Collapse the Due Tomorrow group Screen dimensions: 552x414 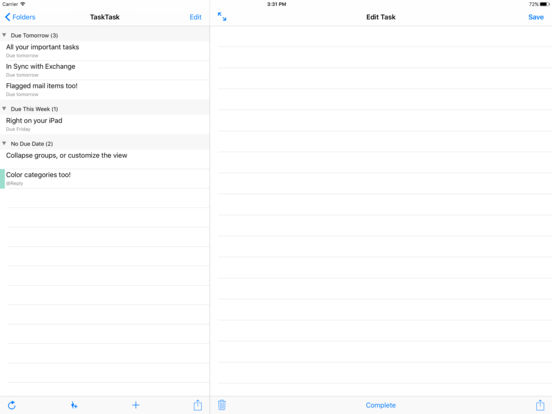coord(4,35)
